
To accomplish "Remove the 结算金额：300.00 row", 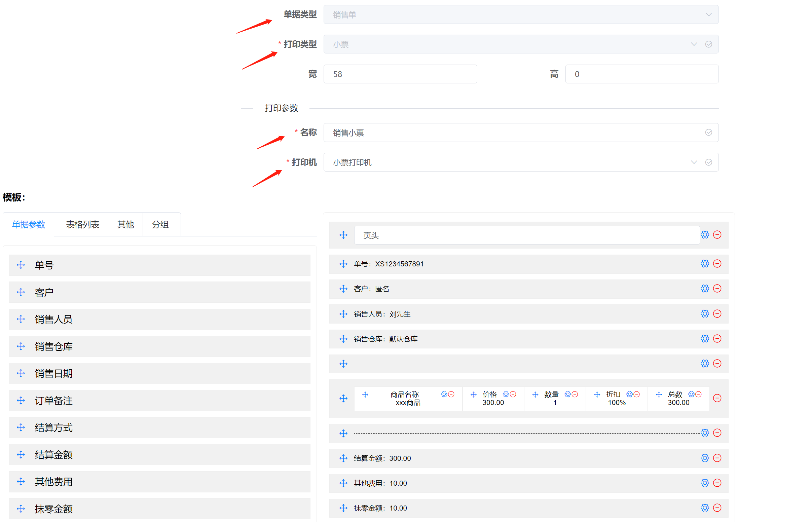I will 717,458.
